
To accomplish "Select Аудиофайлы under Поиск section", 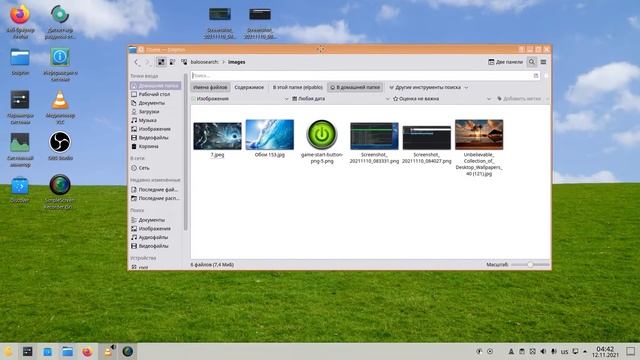I will coord(156,237).
